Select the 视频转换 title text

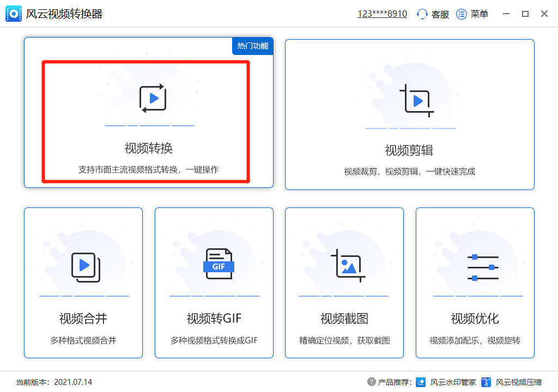coord(148,148)
